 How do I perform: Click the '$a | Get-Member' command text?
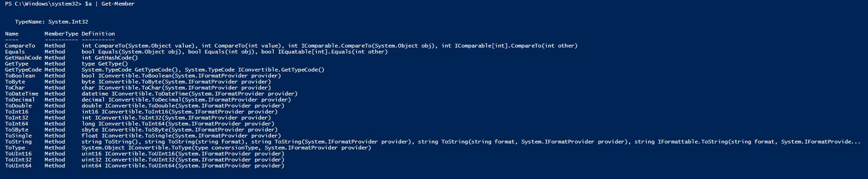pyautogui.click(x=110, y=4)
